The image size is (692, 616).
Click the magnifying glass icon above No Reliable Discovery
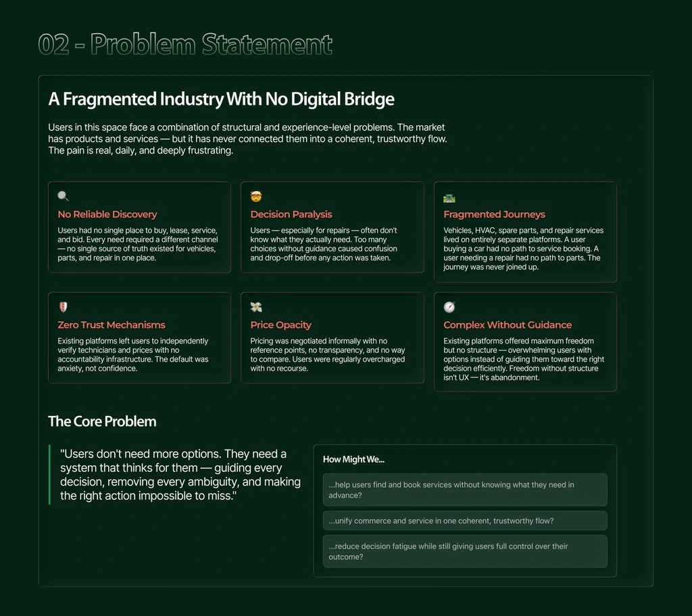[x=63, y=196]
